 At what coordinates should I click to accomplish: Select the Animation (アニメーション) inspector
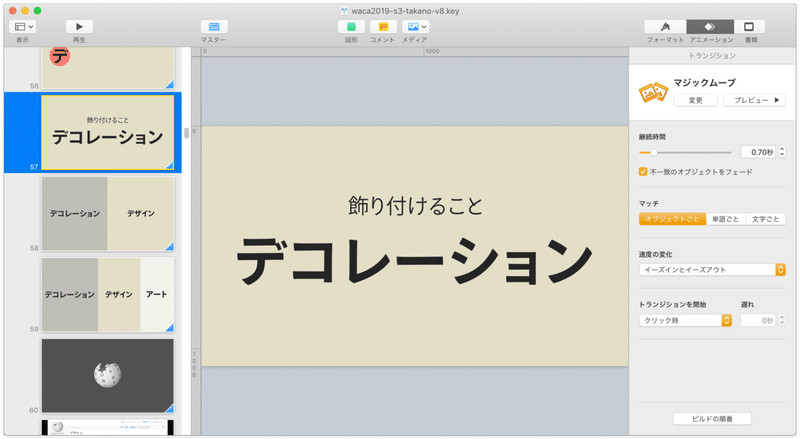pos(710,27)
